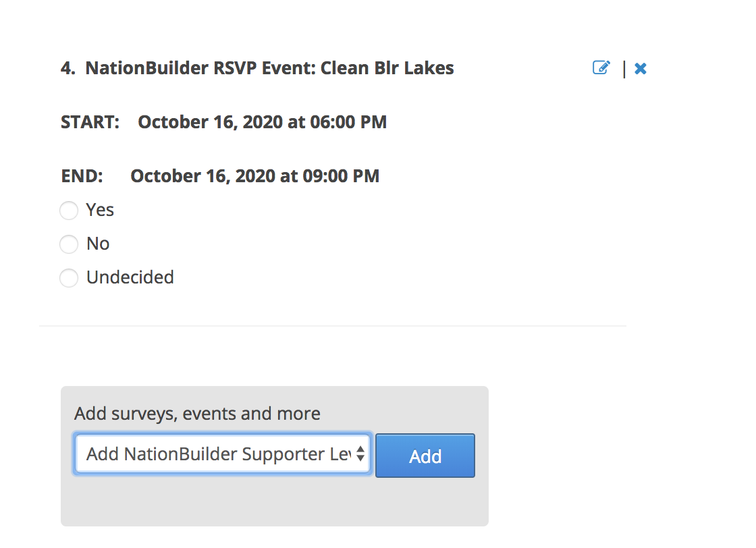Click the Add surveys, events and more label
756x548 pixels.
197,414
